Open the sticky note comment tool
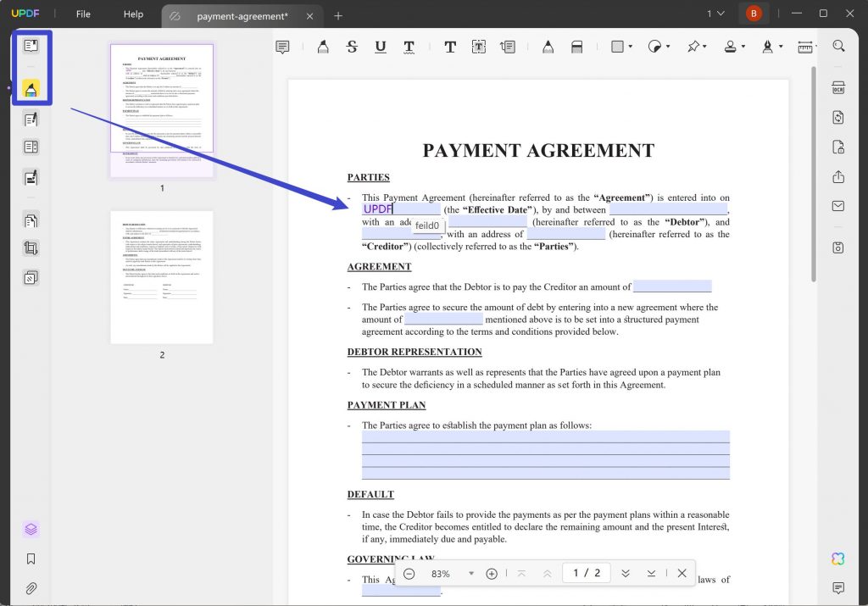 point(282,47)
